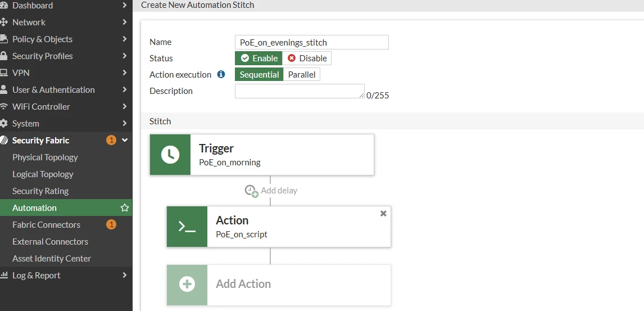Click the green plus Add Action icon

187,285
